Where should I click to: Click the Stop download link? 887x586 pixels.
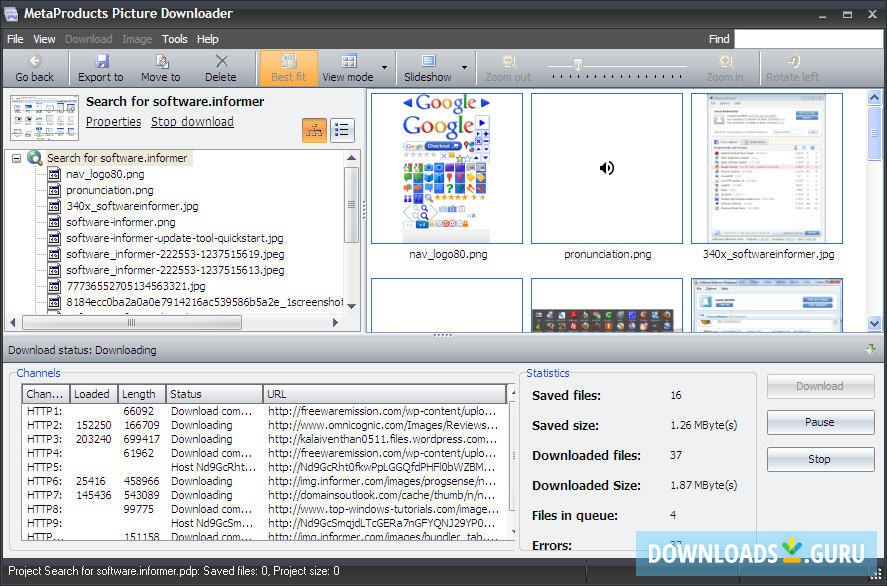[192, 121]
